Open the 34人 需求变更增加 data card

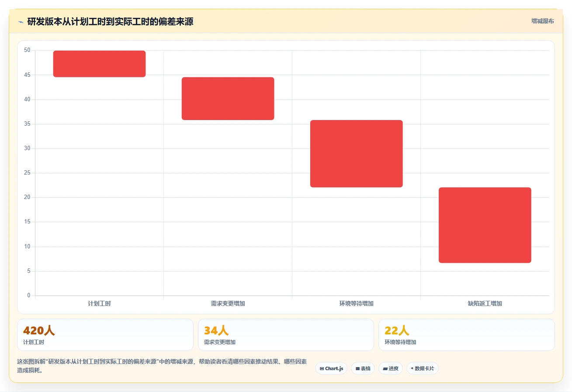coord(286,335)
